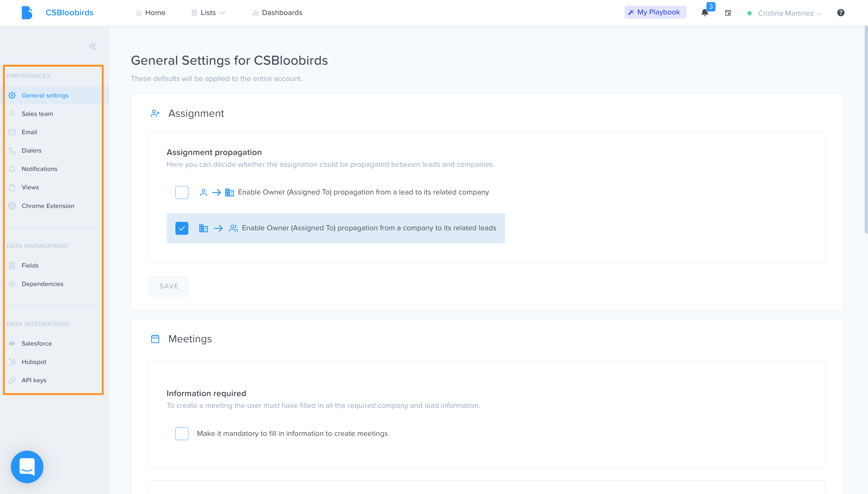Click the Dialers phone icon
The image size is (868, 494).
[12, 151]
